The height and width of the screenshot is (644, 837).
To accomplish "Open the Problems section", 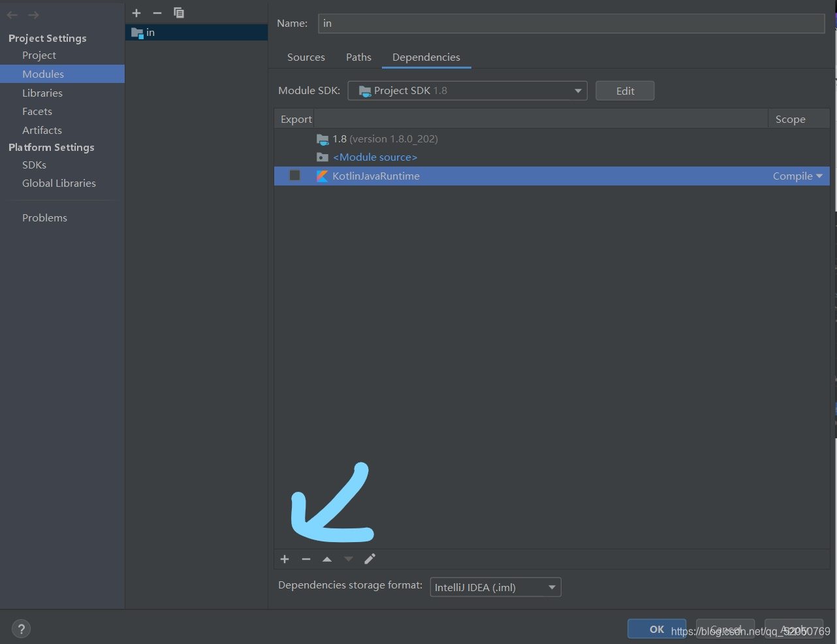I will pos(44,218).
